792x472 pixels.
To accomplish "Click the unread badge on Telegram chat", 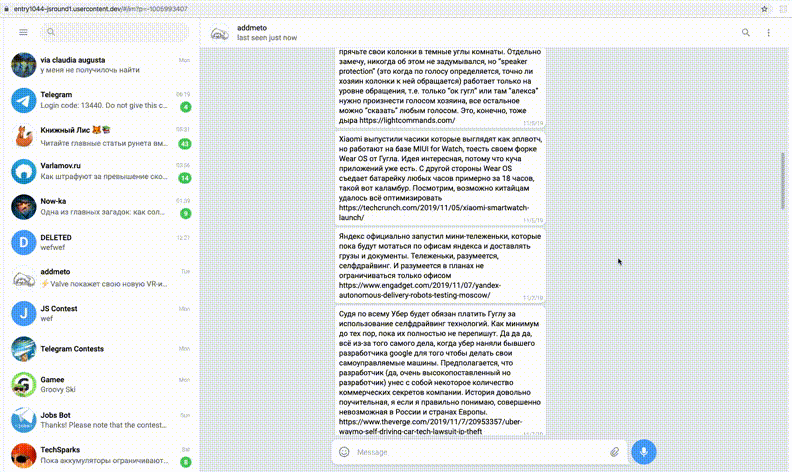I will click(x=185, y=107).
